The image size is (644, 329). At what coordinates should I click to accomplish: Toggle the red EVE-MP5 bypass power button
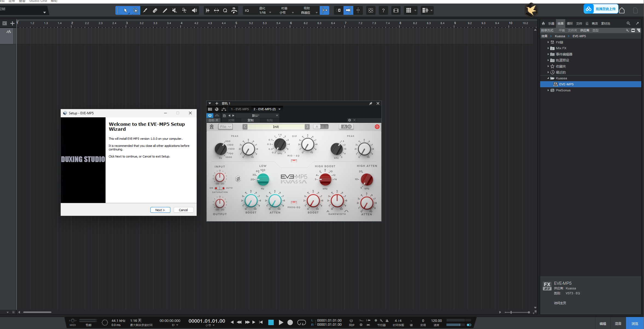pyautogui.click(x=377, y=127)
